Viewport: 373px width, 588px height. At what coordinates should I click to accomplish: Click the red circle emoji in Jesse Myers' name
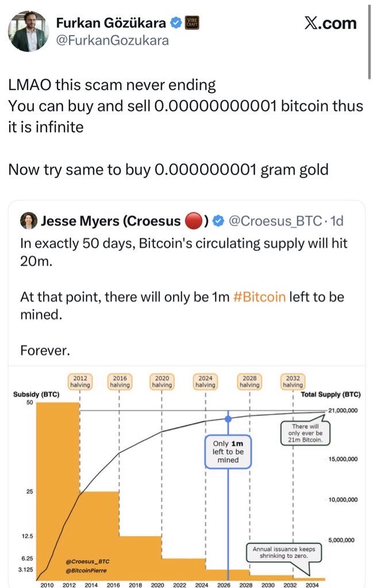[192, 220]
